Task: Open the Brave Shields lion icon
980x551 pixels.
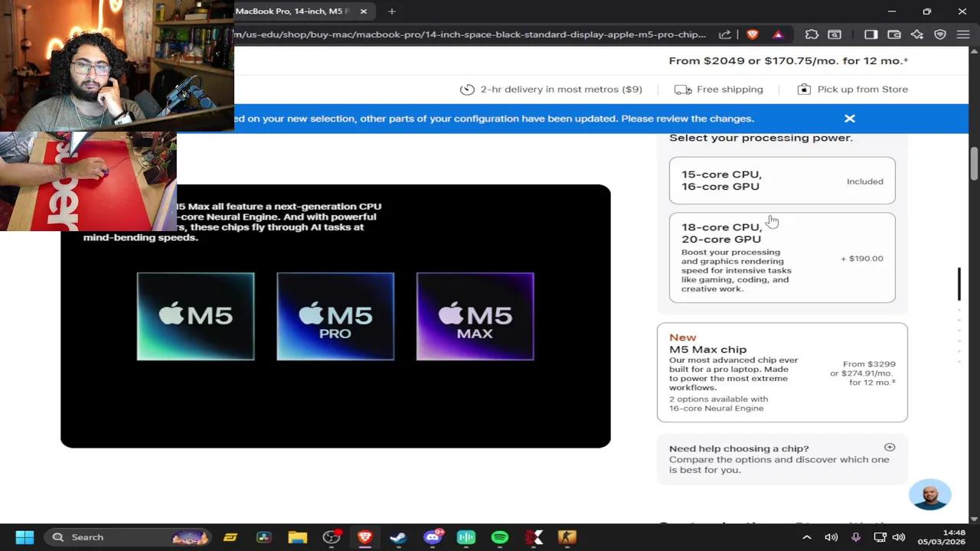Action: [x=752, y=34]
